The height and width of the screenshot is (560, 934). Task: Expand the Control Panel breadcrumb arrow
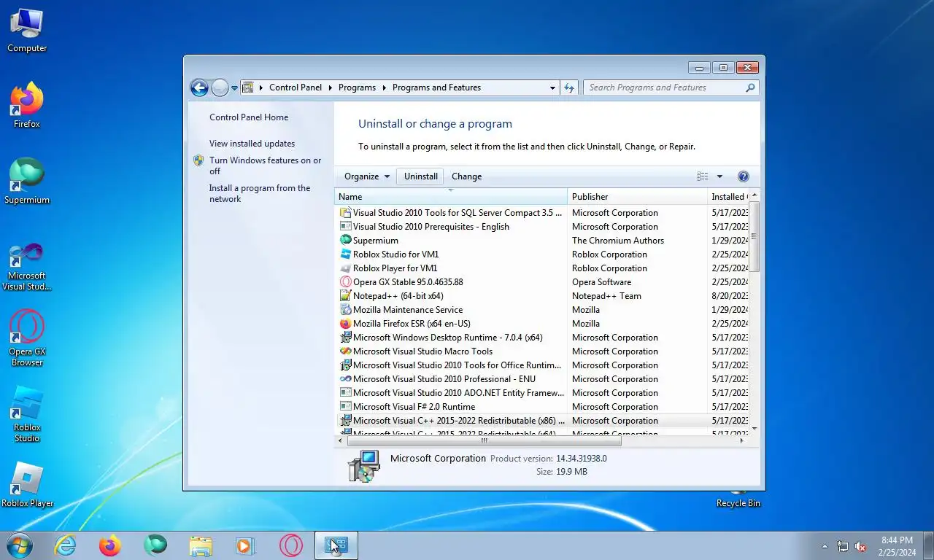pos(331,87)
